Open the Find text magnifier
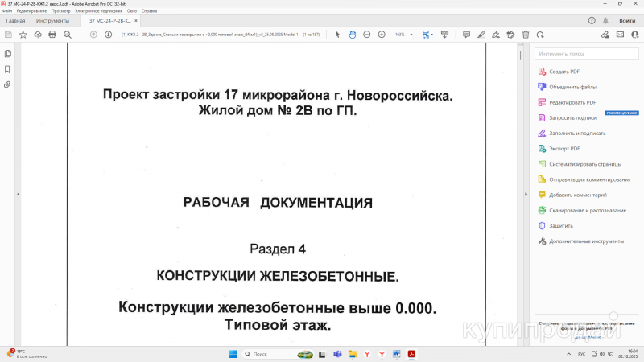Viewport: 644px width, 362px height. tap(68, 35)
